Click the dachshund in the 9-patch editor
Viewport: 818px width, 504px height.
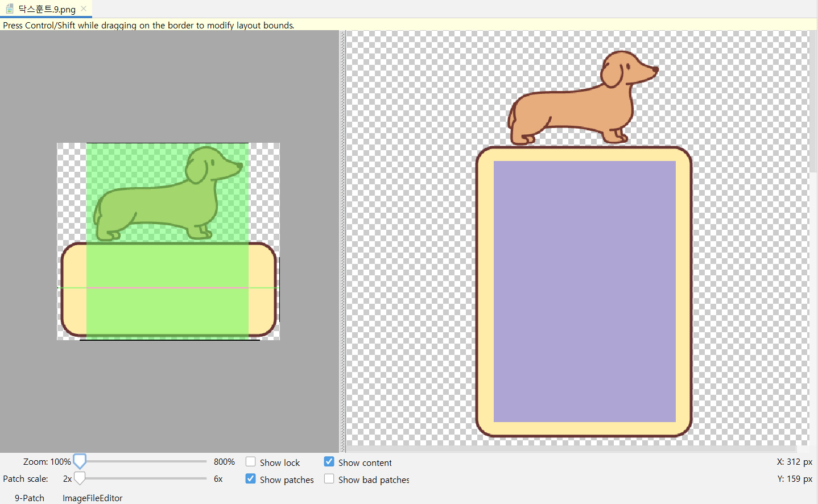(x=168, y=193)
